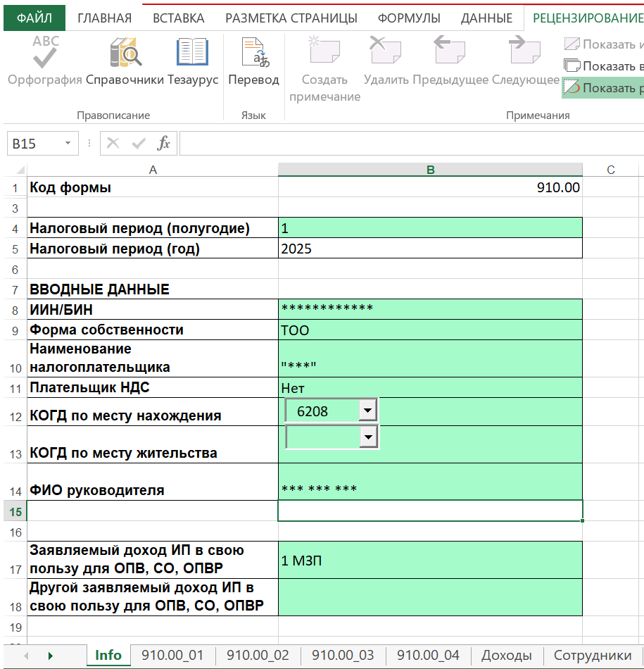
Task: Launch the Перевод translate tool
Action: tap(255, 53)
